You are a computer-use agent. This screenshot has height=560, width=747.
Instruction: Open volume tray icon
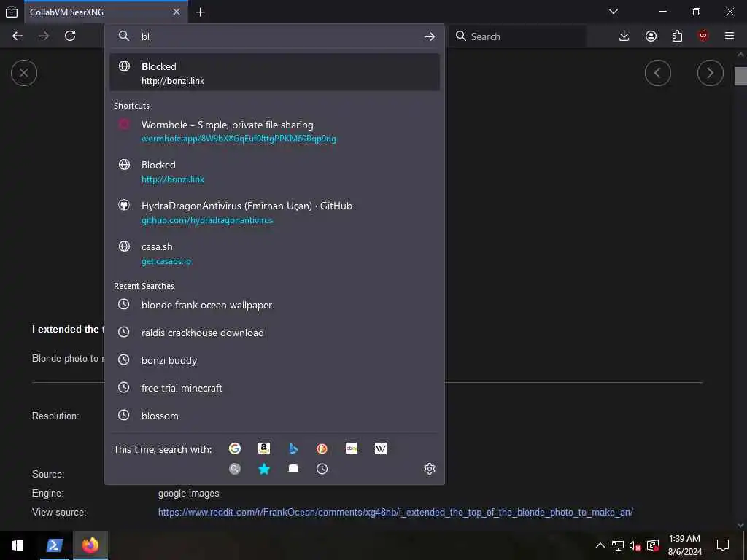(635, 545)
